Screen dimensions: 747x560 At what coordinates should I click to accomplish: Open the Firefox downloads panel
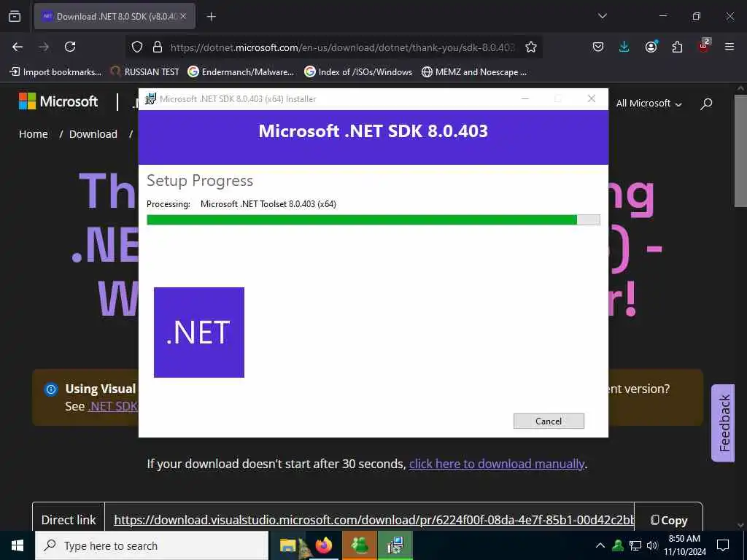pos(624,47)
